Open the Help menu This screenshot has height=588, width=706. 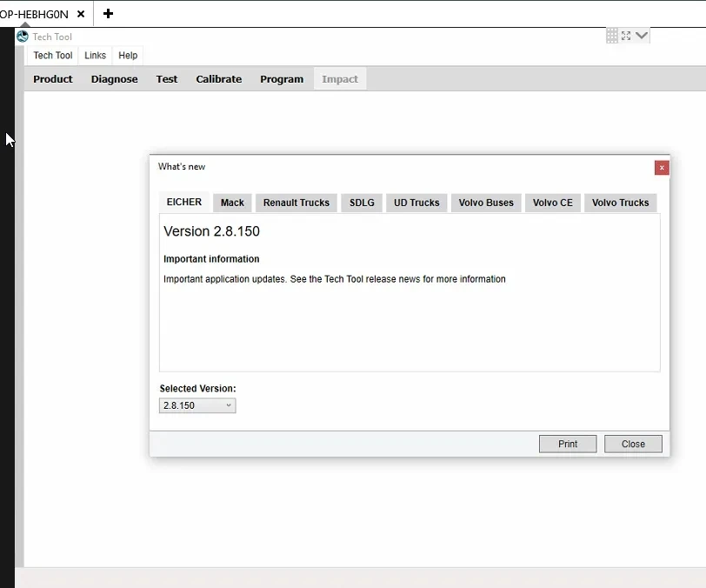click(x=128, y=56)
